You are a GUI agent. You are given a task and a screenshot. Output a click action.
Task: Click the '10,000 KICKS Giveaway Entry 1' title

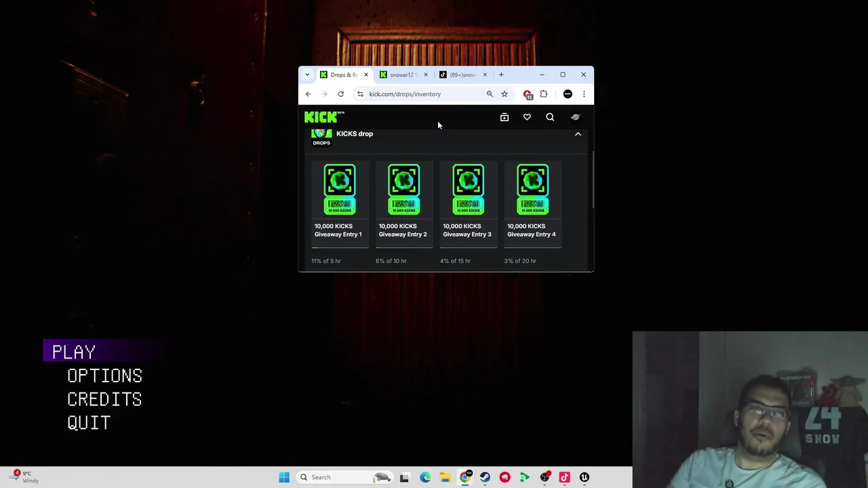coord(338,230)
